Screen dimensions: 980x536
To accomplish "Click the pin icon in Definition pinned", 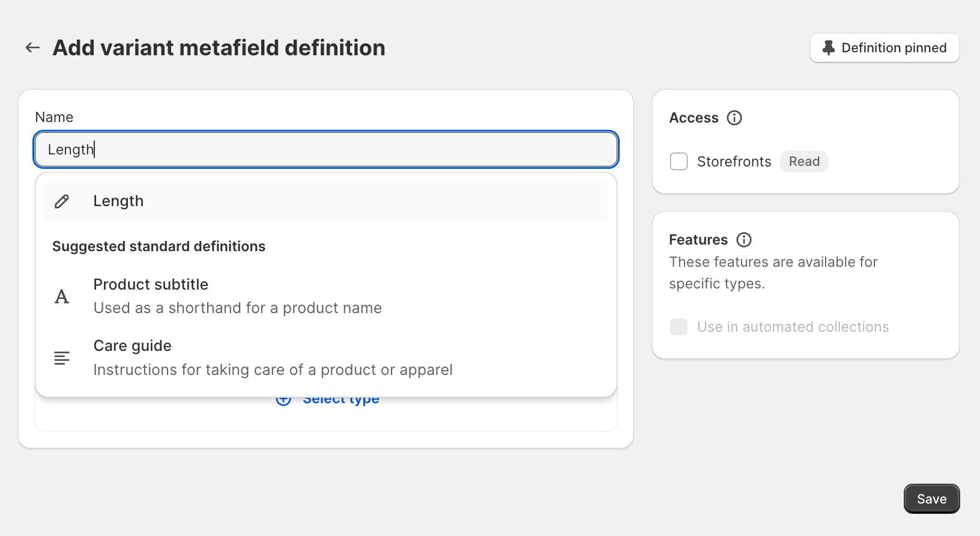I will pyautogui.click(x=829, y=48).
